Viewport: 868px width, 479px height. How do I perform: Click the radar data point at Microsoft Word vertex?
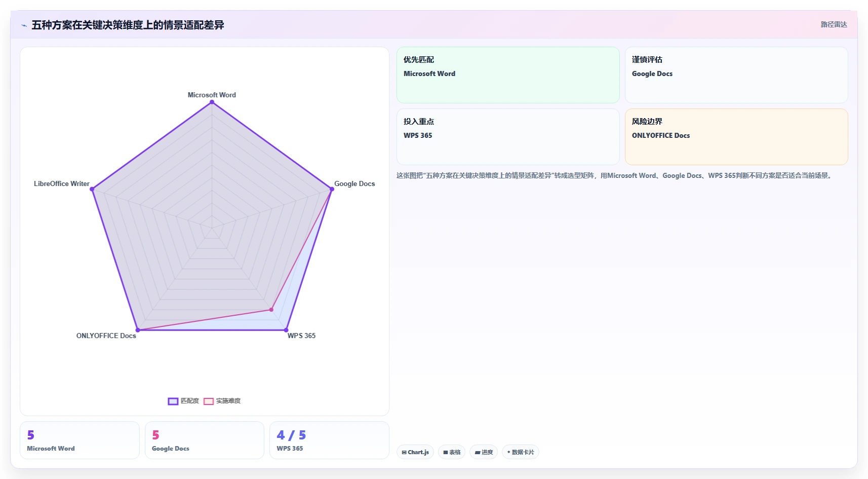[x=212, y=102]
